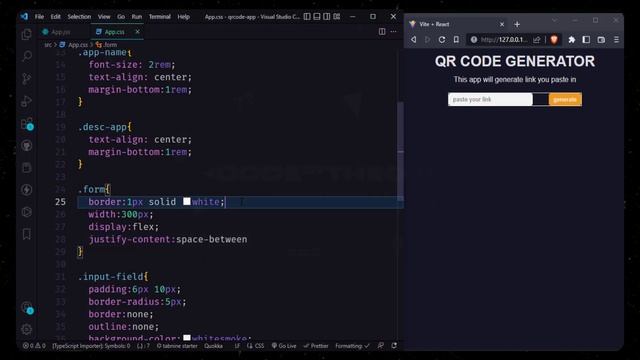This screenshot has height=360, width=640.
Task: Open the GitHub view in activity bar
Action: (27, 146)
